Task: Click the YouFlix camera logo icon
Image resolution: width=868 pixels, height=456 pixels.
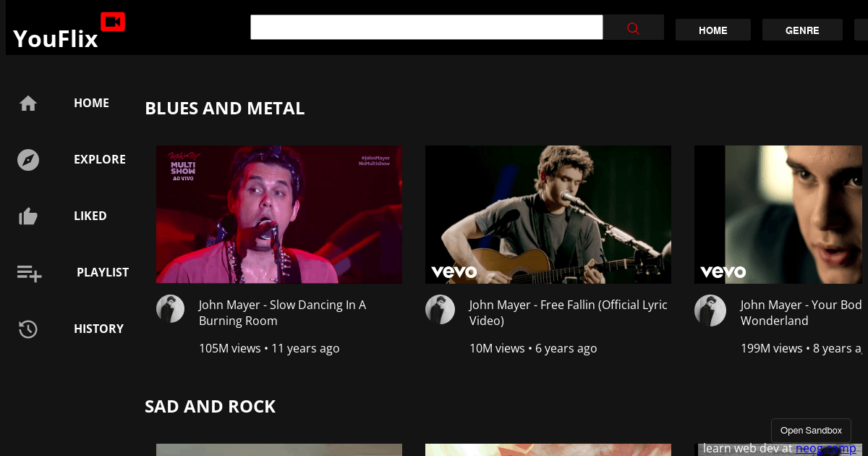Action: 112,22
